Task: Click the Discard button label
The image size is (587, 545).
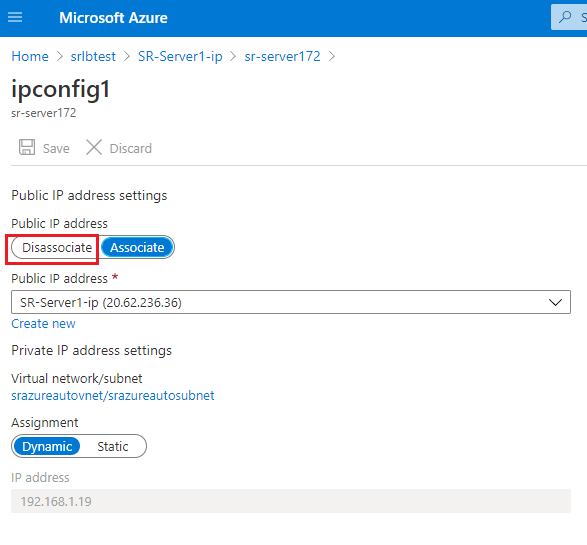Action: pos(131,149)
